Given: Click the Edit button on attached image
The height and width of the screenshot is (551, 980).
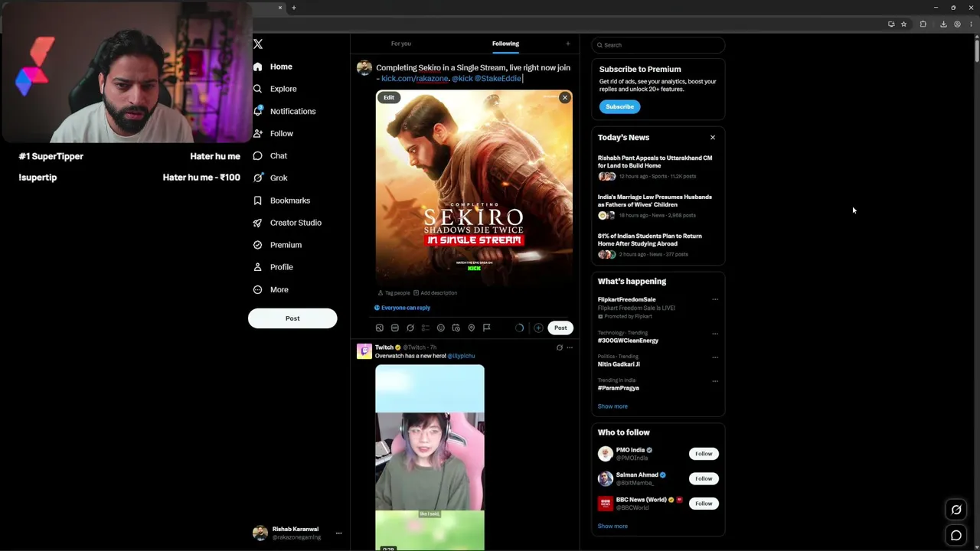Looking at the screenshot, I should [389, 98].
